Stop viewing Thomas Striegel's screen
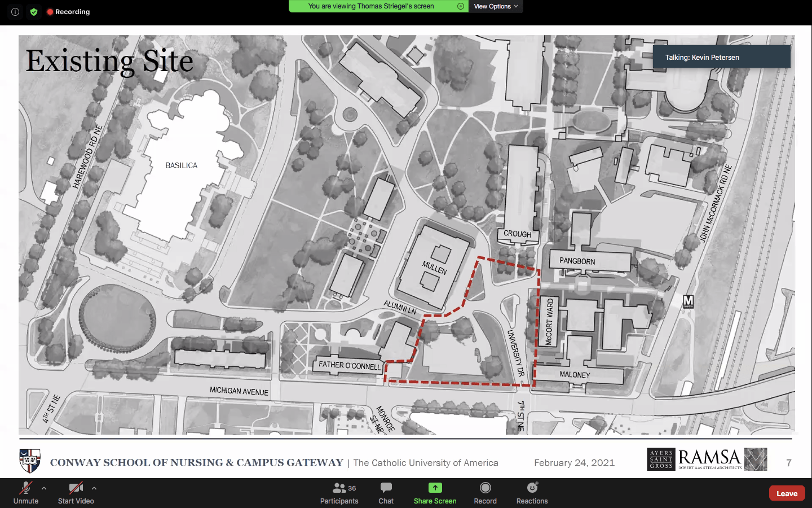This screenshot has height=508, width=812. (461, 6)
